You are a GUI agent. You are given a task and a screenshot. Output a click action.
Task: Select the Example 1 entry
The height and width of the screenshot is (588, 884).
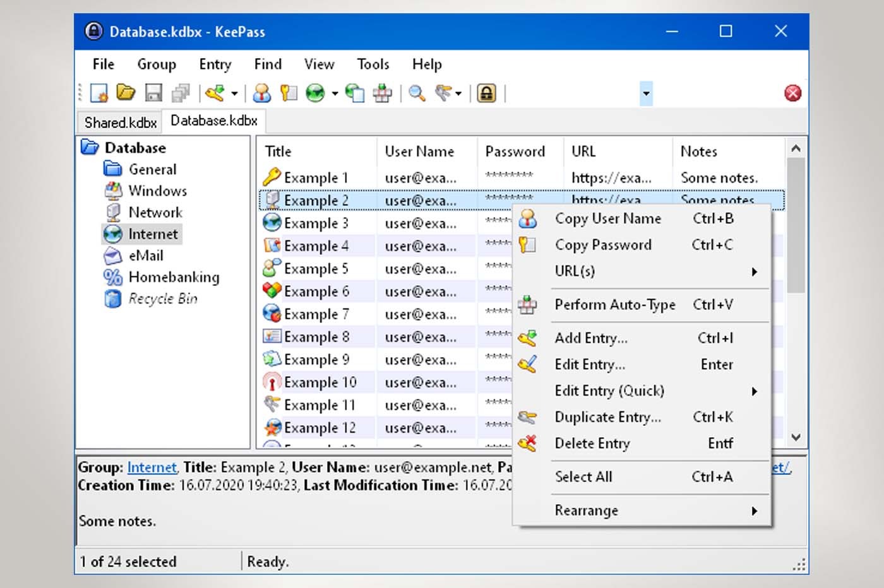click(522, 178)
